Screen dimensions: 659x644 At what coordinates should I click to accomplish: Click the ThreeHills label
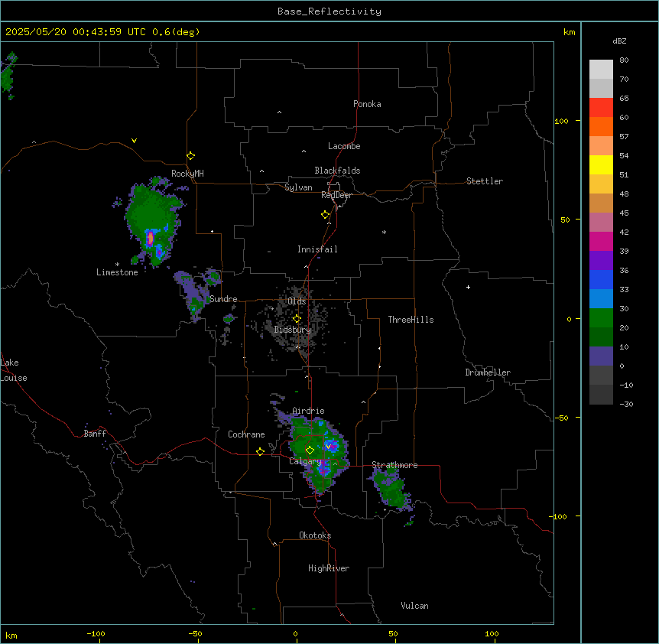[411, 320]
